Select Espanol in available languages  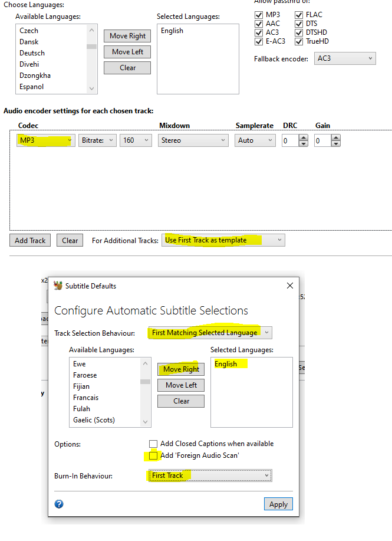pos(32,87)
